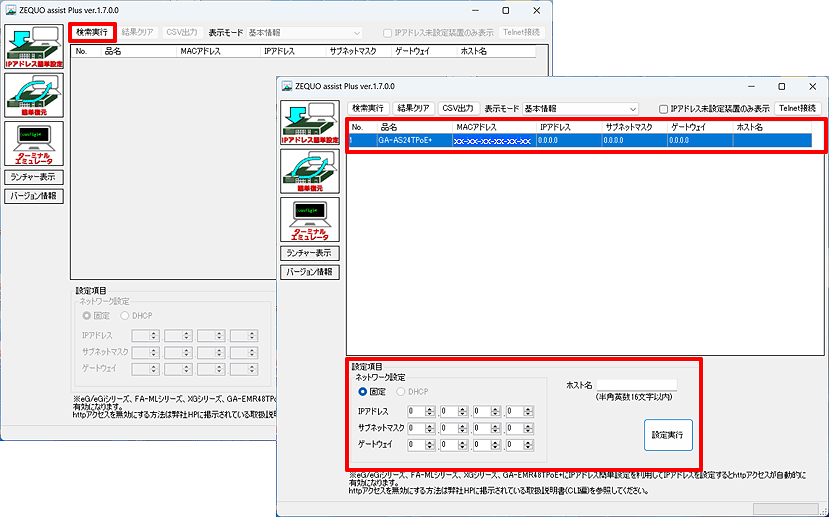
Task: Click 簡単復元 icon in front window
Action: point(310,170)
